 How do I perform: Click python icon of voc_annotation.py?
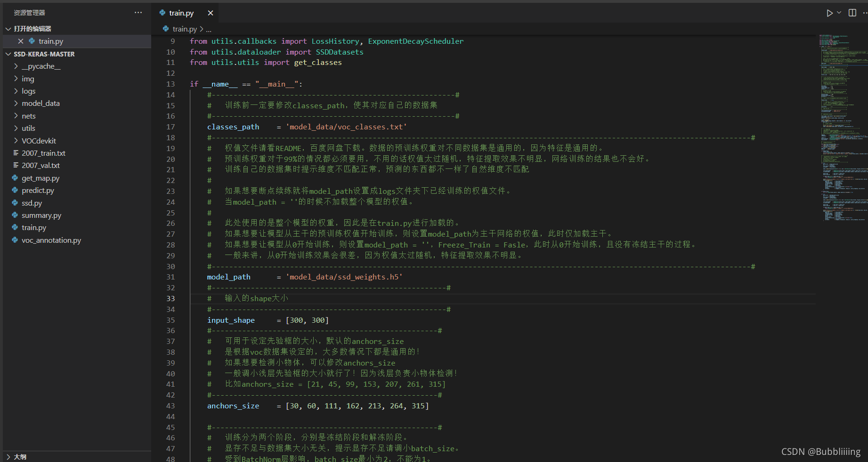tap(15, 240)
